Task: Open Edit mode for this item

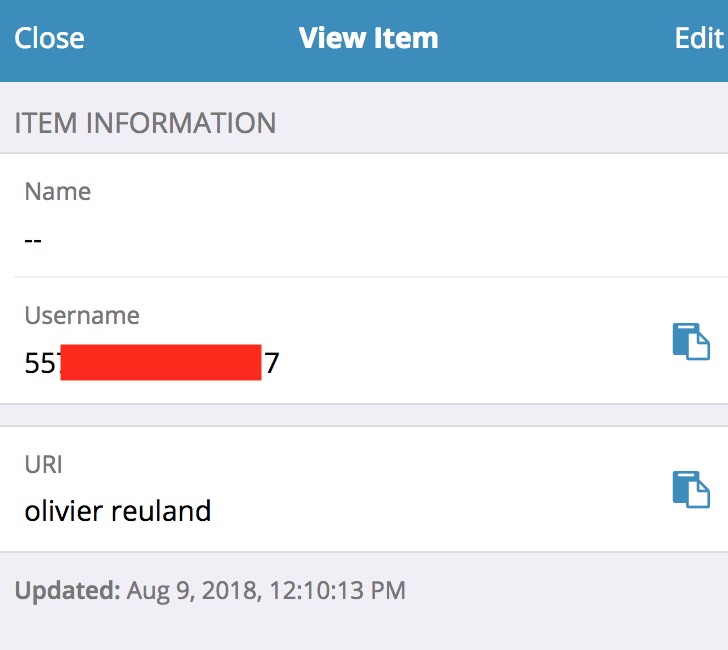Action: point(698,39)
